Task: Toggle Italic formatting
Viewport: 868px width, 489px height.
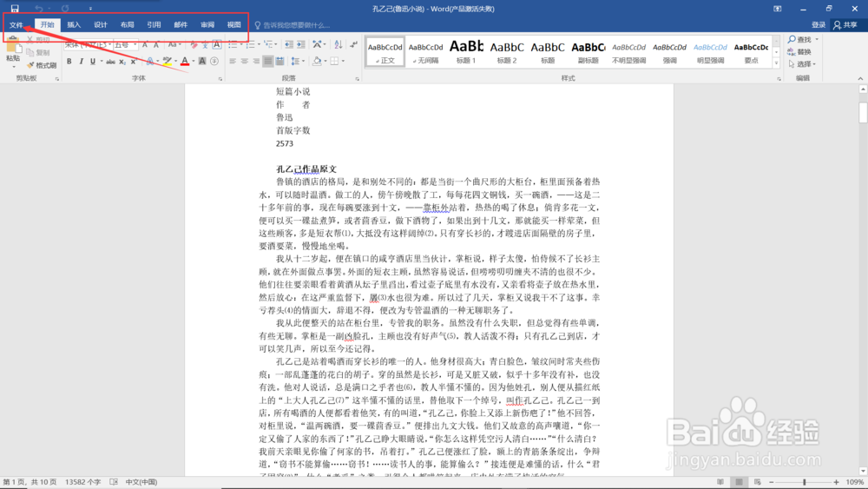Action: pos(81,62)
